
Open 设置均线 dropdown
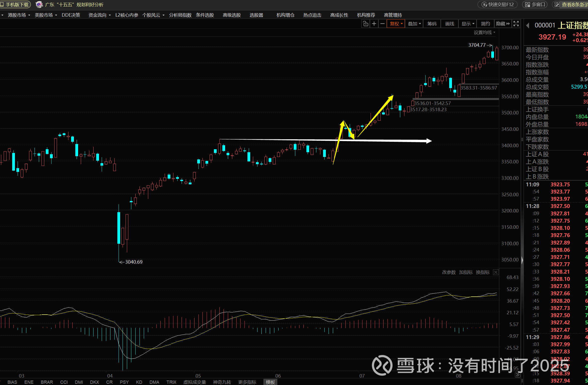484,33
